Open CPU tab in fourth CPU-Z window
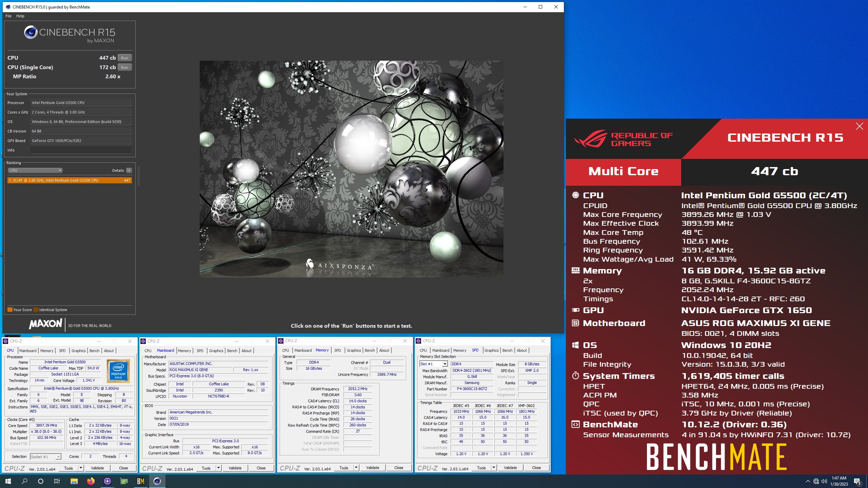 (423, 350)
